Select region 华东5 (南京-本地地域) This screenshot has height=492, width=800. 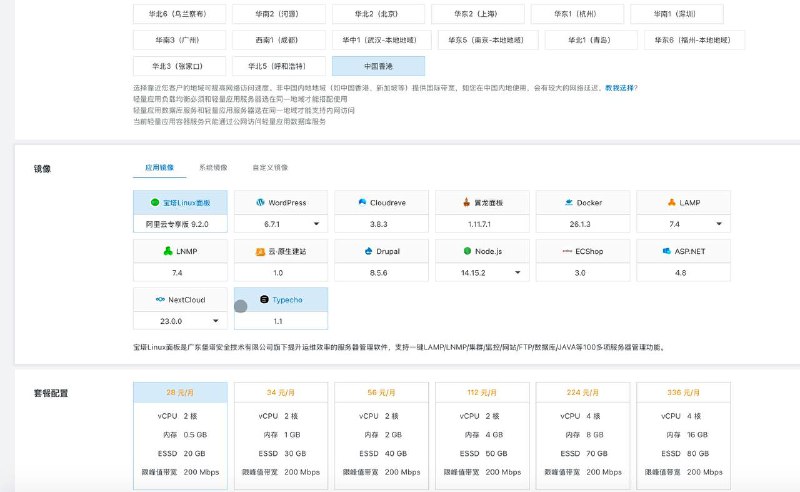pyautogui.click(x=488, y=40)
